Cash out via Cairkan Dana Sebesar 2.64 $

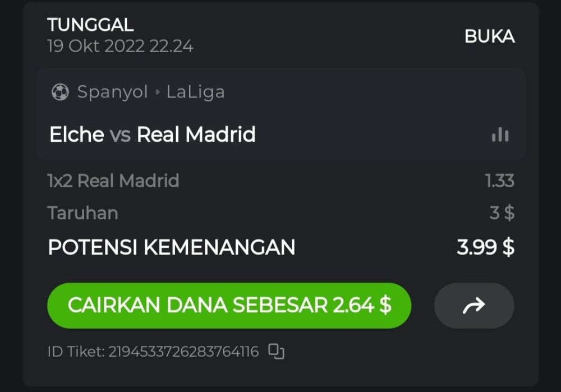click(x=229, y=306)
